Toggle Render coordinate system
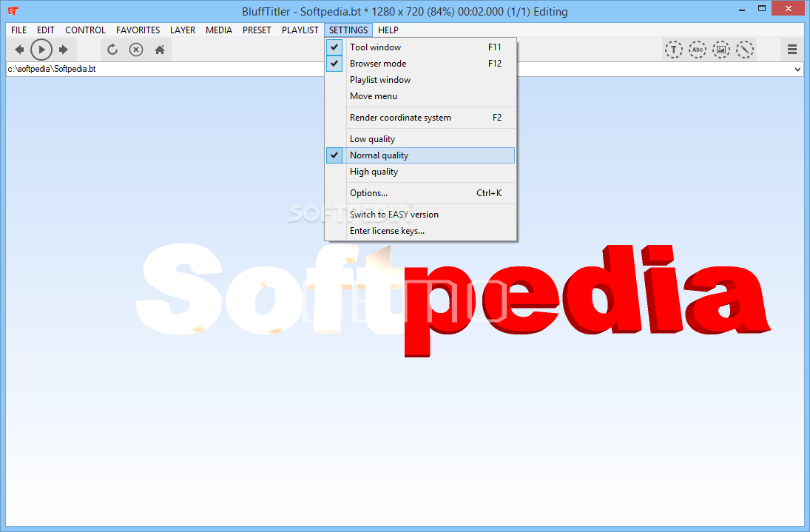The image size is (810, 532). pyautogui.click(x=420, y=118)
